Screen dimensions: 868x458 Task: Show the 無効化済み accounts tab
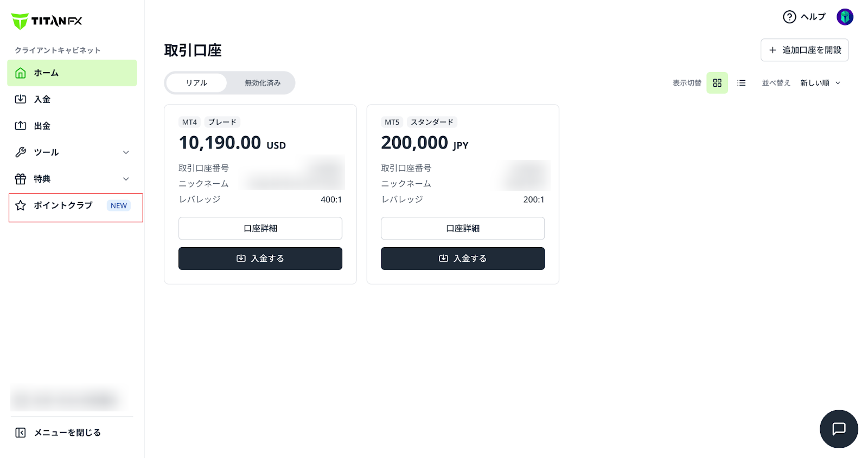(x=263, y=83)
